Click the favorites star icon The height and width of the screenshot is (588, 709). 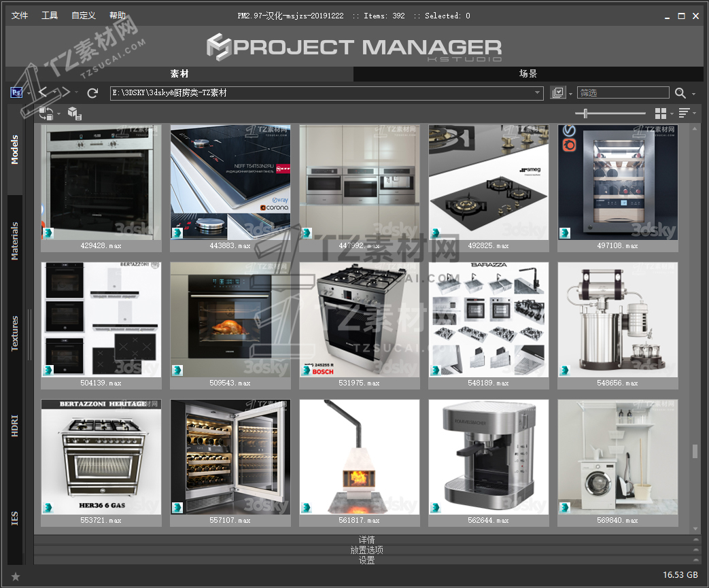tap(16, 576)
